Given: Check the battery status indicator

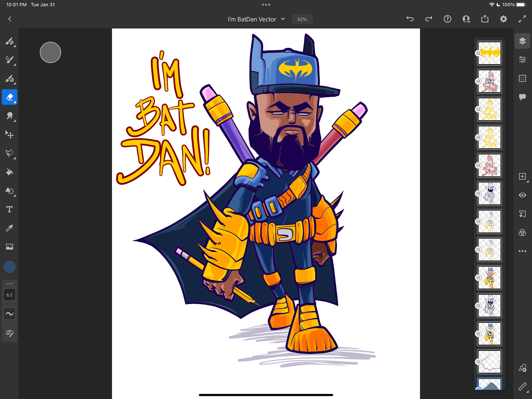Looking at the screenshot, I should (x=521, y=5).
